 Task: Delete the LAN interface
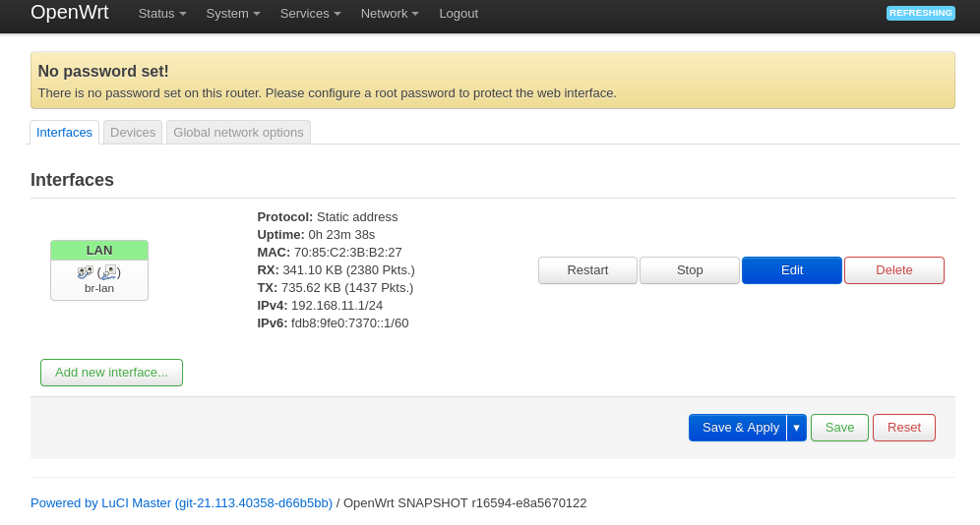(894, 270)
